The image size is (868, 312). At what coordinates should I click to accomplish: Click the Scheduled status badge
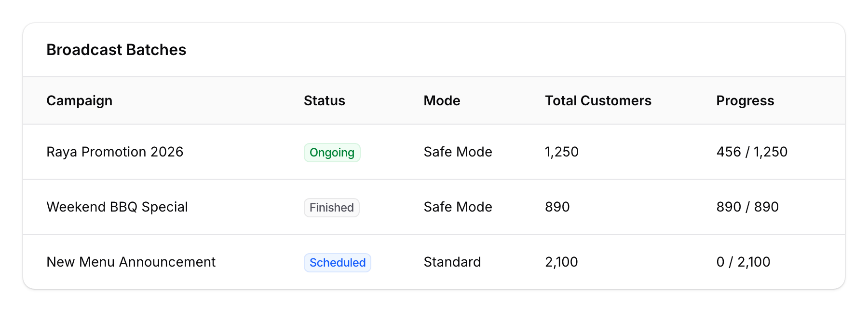(x=337, y=262)
